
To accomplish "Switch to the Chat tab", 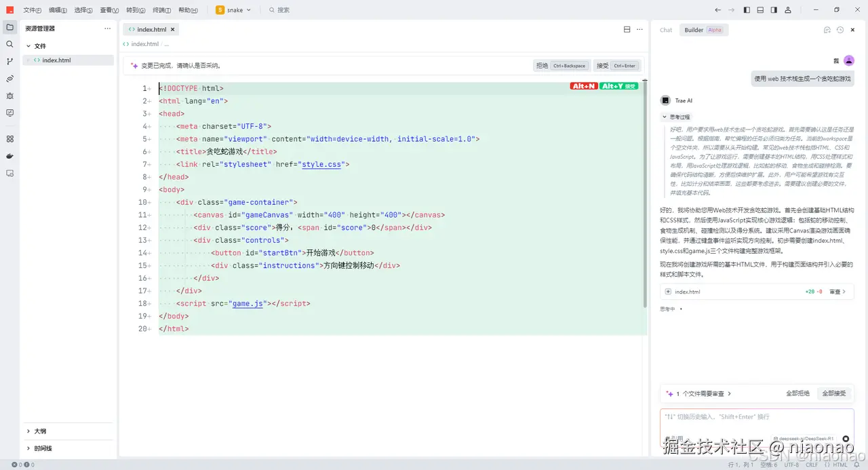I will pyautogui.click(x=666, y=30).
